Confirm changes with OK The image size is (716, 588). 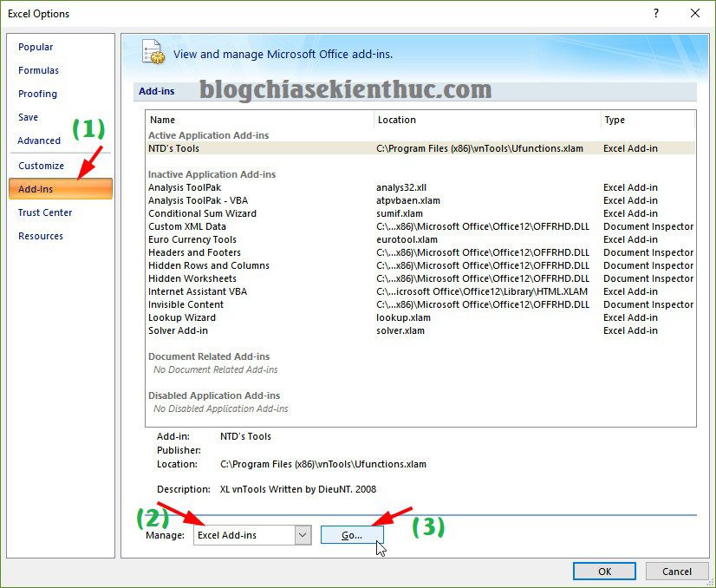point(604,572)
